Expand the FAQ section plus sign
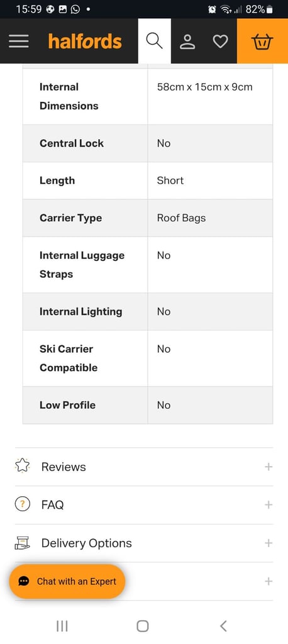Viewport: 288px width, 644px height. coord(269,505)
